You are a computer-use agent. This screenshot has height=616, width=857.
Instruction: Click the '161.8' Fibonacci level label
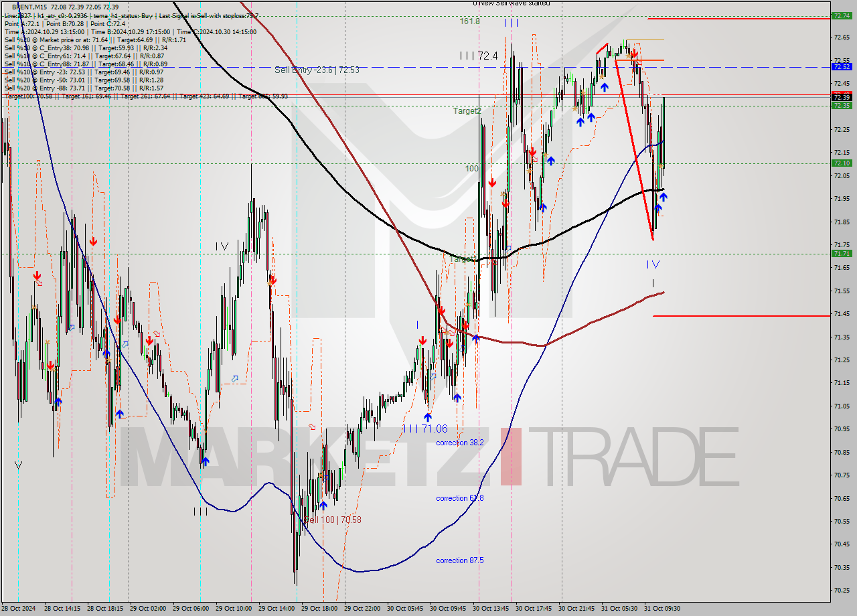coord(470,21)
